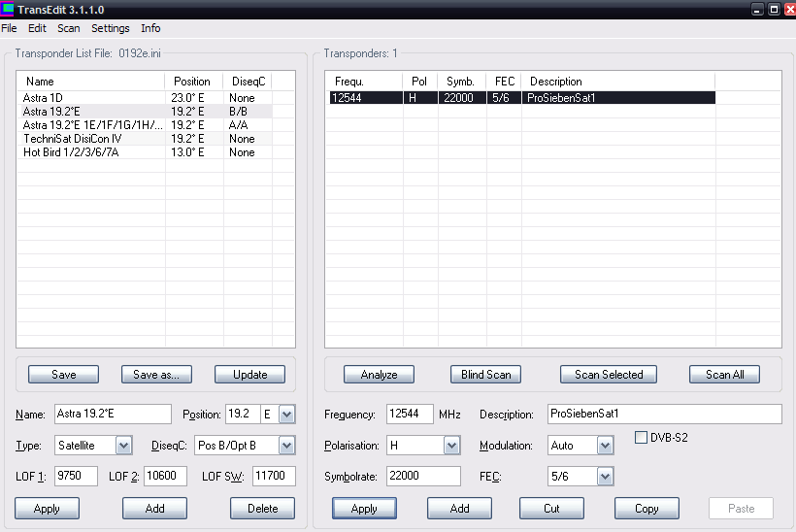The image size is (796, 532).
Task: Click the FEC column header
Action: (504, 82)
